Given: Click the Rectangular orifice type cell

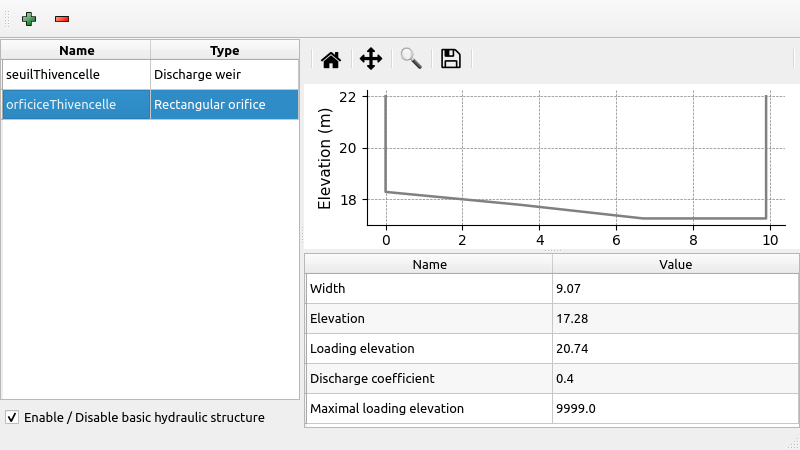Looking at the screenshot, I should pos(224,104).
